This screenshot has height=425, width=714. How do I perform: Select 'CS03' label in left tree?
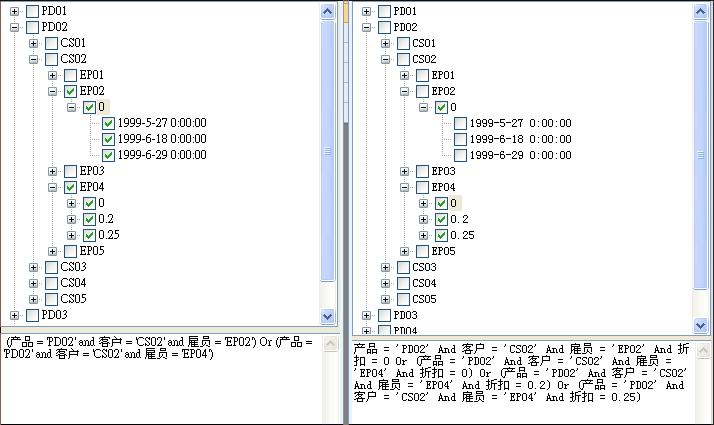[73, 267]
